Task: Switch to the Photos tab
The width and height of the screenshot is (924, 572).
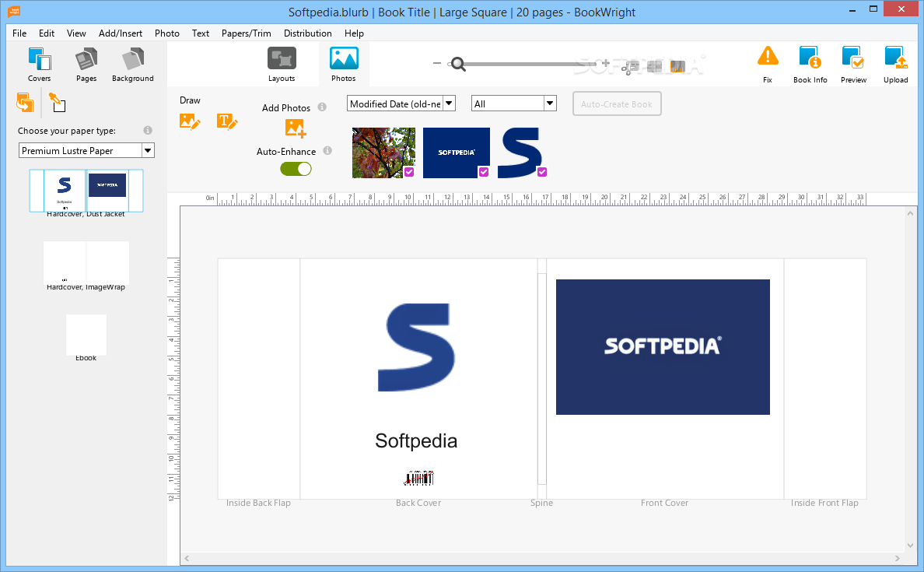Action: click(344, 65)
